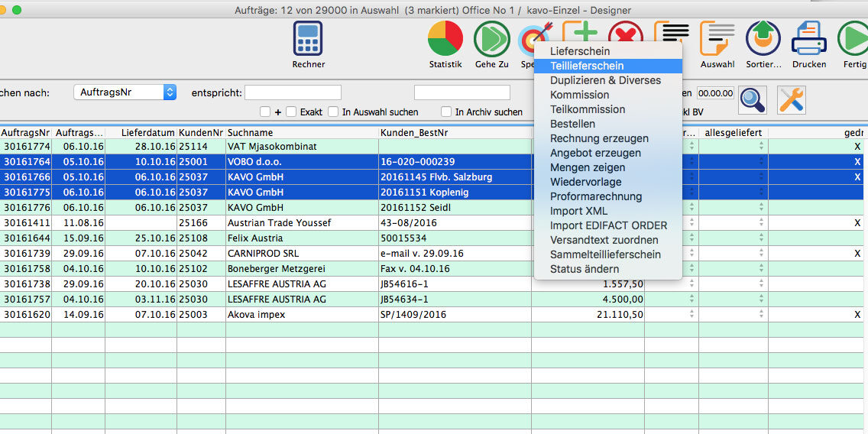
Task: Toggle the checkbox before the plus sign
Action: [265, 112]
